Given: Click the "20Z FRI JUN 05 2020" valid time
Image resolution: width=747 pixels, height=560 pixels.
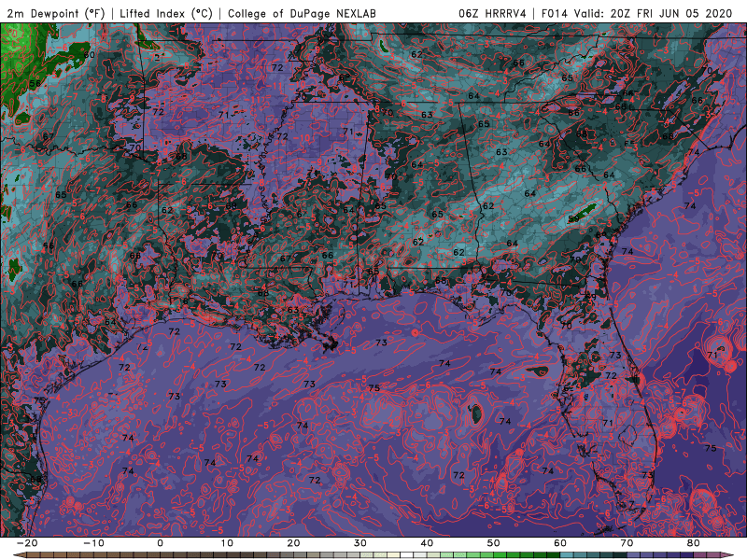Looking at the screenshot, I should point(671,13).
